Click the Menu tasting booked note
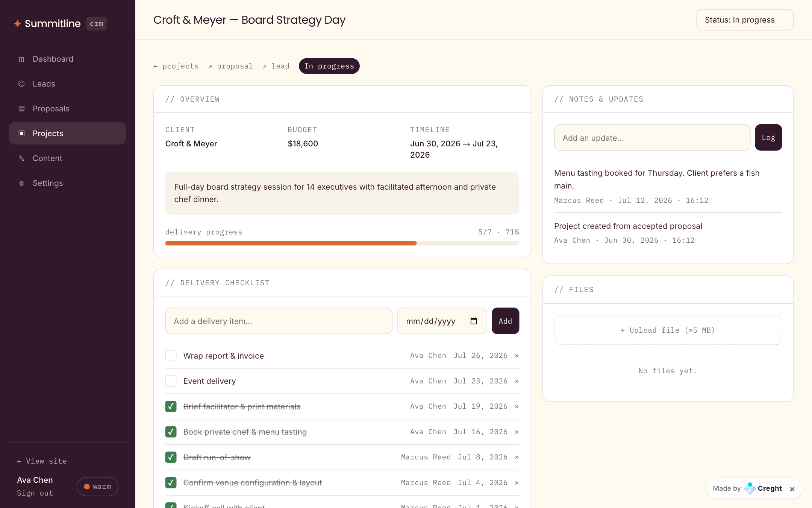This screenshot has height=508, width=812. (x=657, y=179)
